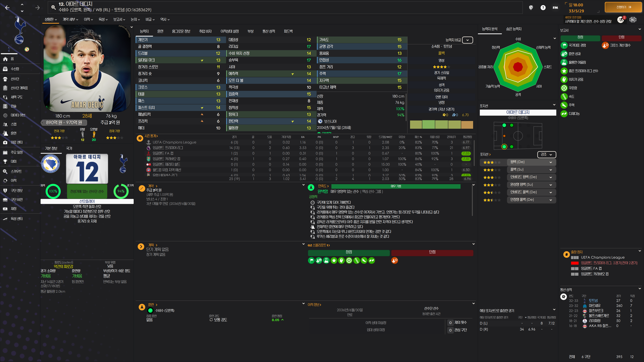
Task: Open staff advice icon with badge 2
Action: pos(621,19)
